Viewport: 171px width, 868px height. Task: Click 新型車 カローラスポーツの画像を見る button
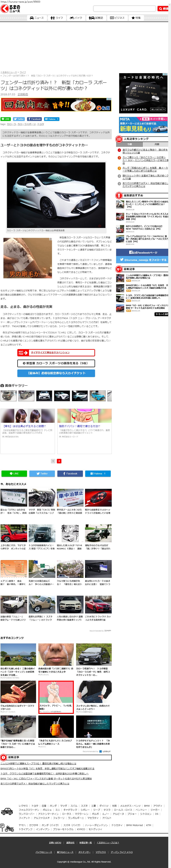point(56,363)
